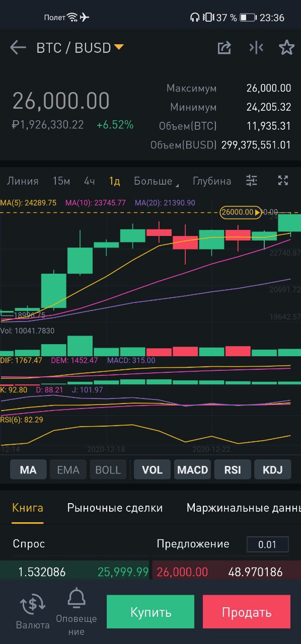
Task: Tap the ask amount 48.970186
Action: (255, 572)
